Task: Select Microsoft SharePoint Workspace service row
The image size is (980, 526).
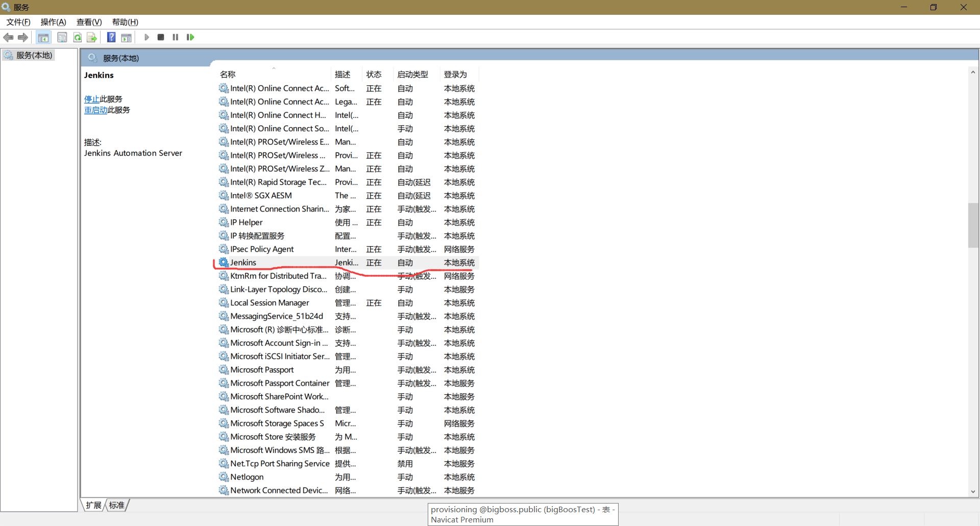Action: tap(349, 397)
